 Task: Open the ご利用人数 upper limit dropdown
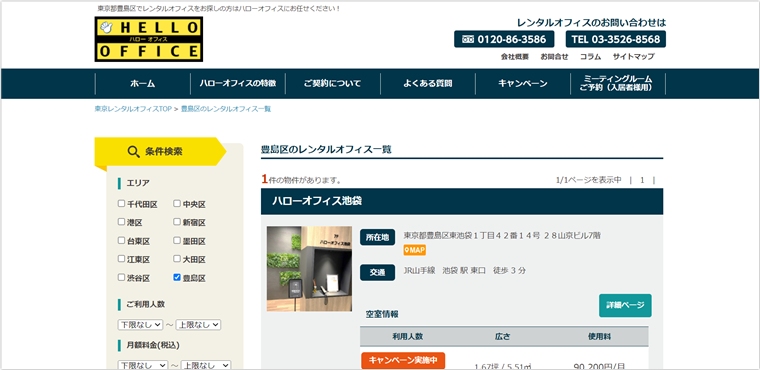pos(198,324)
